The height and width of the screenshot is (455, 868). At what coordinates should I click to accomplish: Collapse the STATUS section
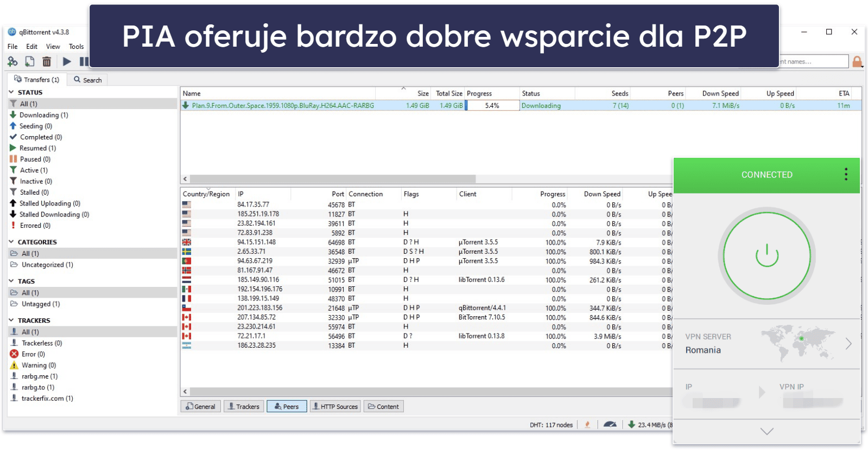pos(11,92)
